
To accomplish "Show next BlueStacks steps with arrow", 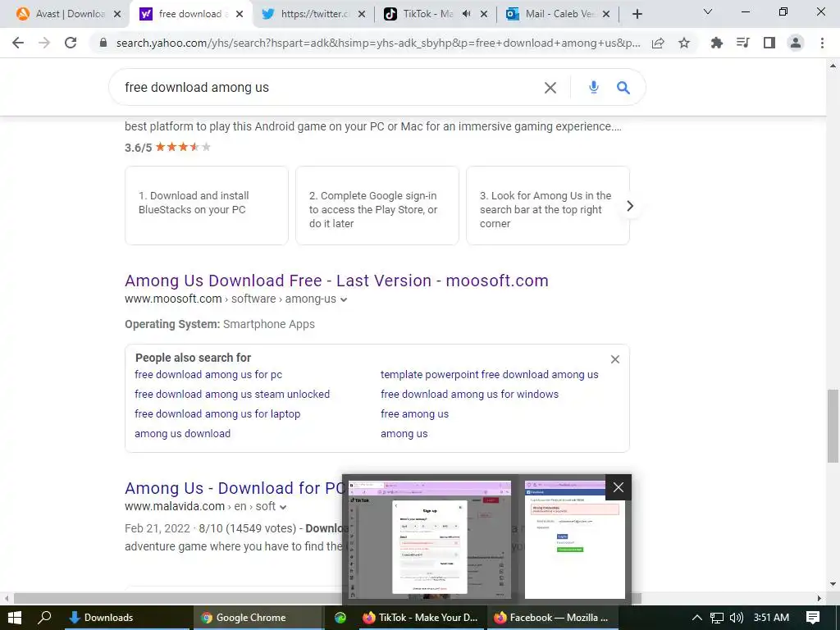I will point(630,206).
